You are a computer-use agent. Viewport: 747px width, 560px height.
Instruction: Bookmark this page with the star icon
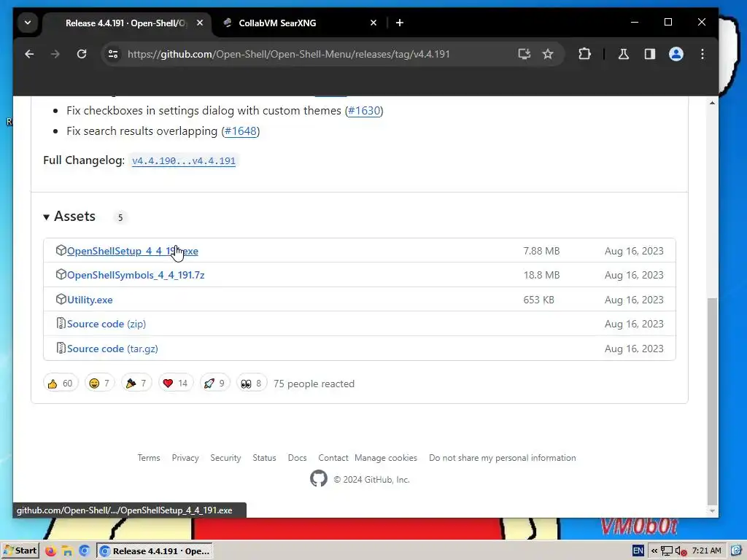pos(548,54)
